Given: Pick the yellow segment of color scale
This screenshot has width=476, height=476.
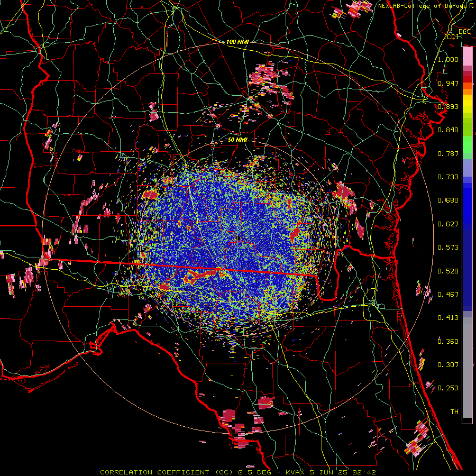Looking at the screenshot, I should point(467,104).
